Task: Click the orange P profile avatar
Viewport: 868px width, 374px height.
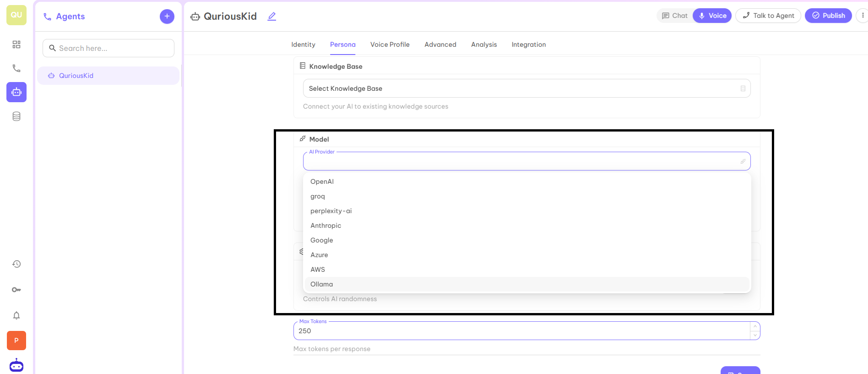Action: 16,341
